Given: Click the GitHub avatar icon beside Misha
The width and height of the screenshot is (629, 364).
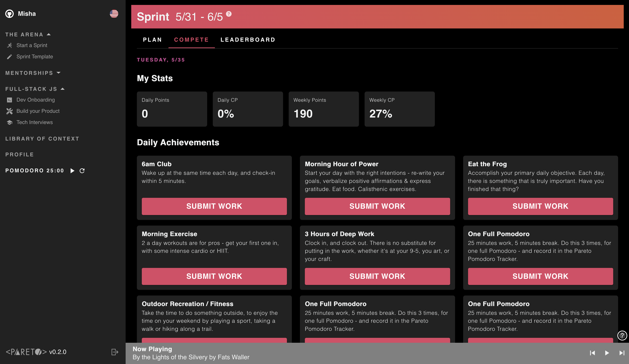Looking at the screenshot, I should tap(9, 14).
